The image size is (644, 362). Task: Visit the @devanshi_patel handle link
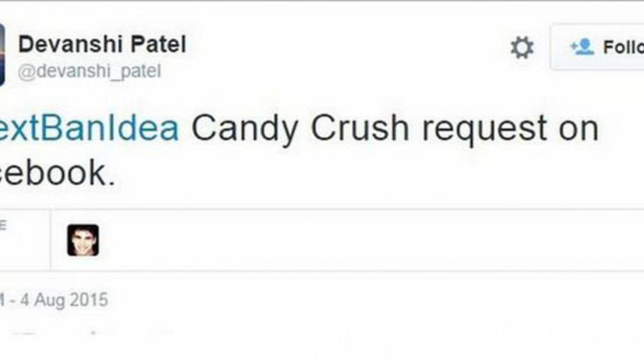(89, 72)
